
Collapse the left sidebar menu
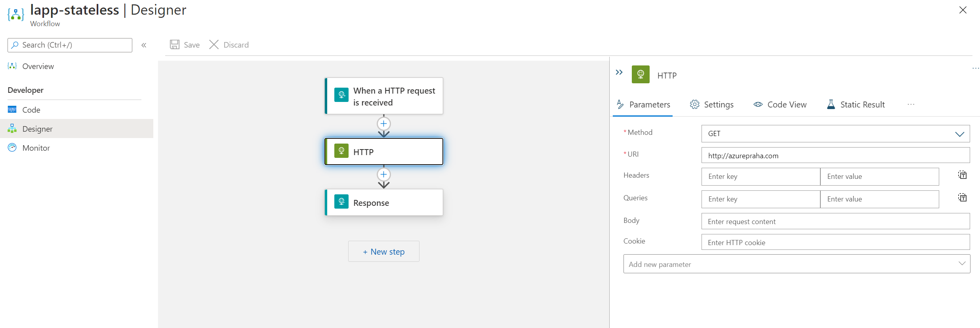[x=144, y=45]
